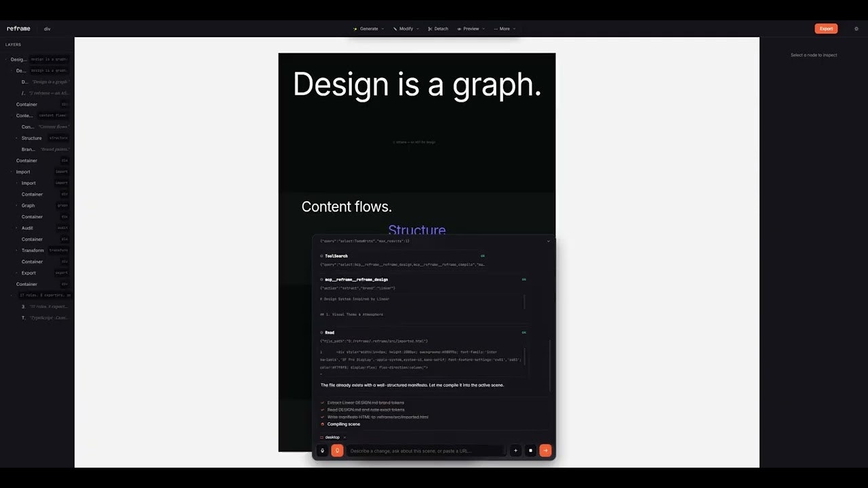Click the sparkle icon beside Generate
This screenshot has height=488, width=868.
(x=355, y=28)
